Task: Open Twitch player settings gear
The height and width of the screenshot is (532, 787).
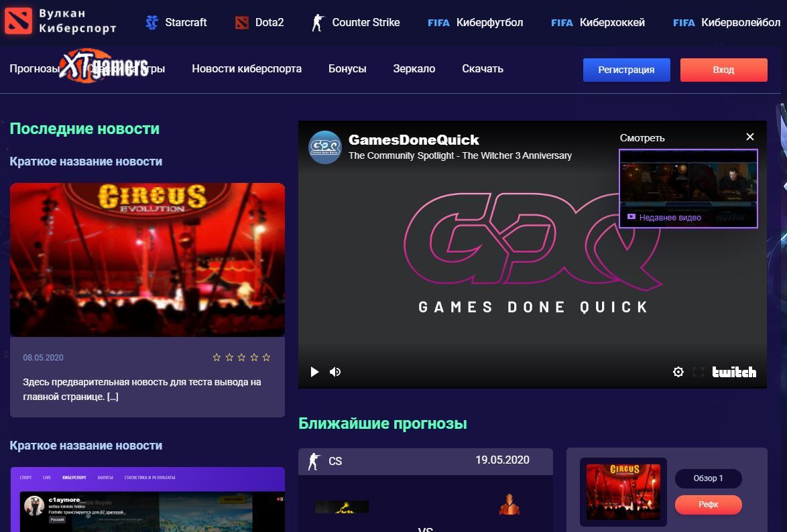Action: tap(678, 372)
